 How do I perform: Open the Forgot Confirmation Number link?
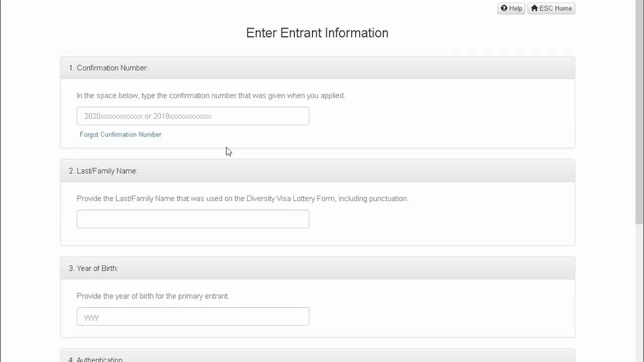[x=120, y=134]
